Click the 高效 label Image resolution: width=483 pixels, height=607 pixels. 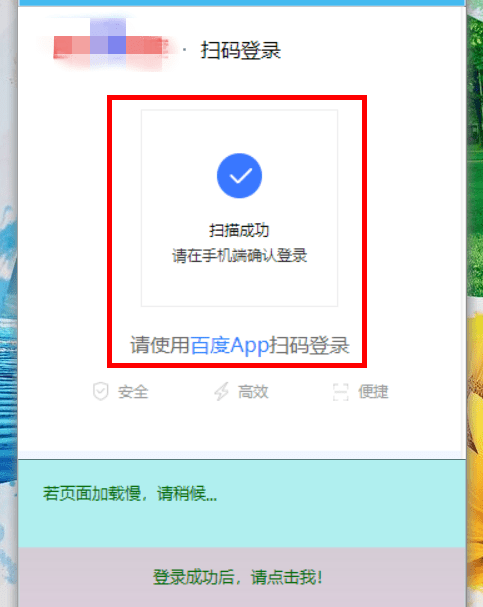[253, 392]
